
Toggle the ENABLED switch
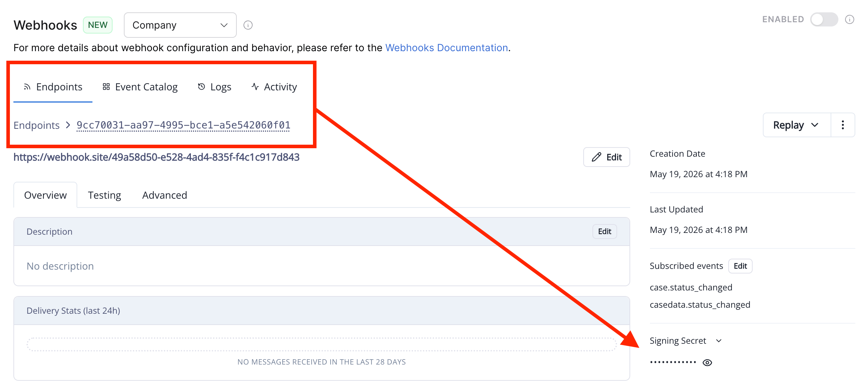[x=824, y=19]
